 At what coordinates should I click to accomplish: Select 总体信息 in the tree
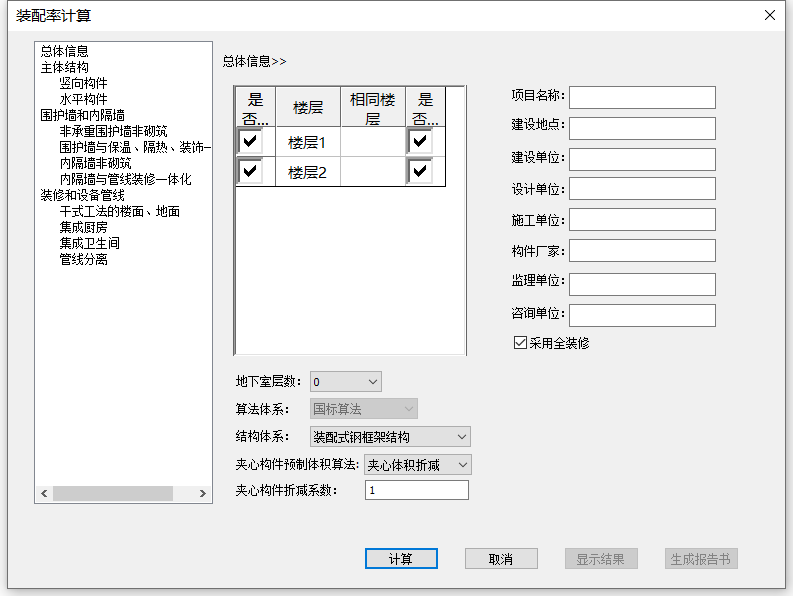tap(64, 51)
